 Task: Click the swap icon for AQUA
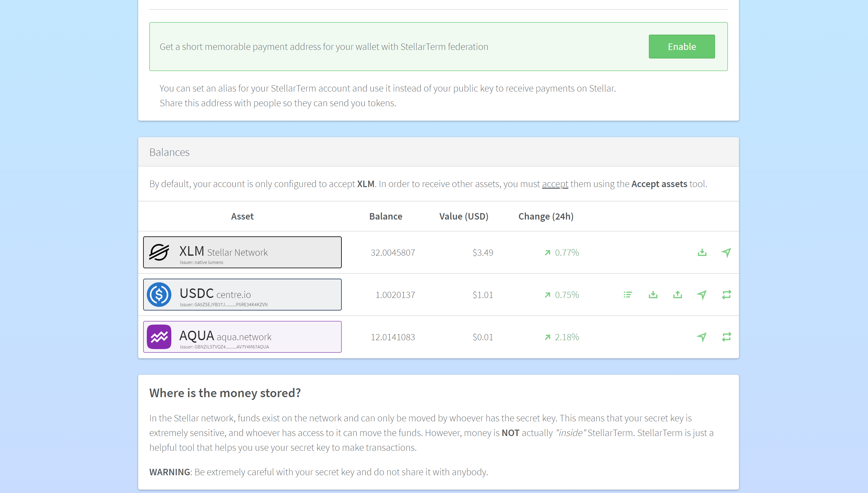tap(726, 337)
